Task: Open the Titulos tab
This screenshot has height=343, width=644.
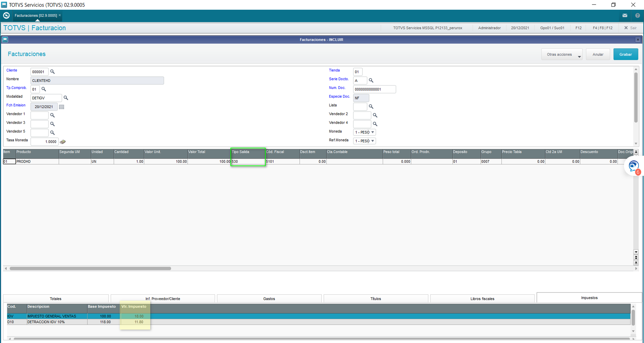Action: (x=375, y=299)
